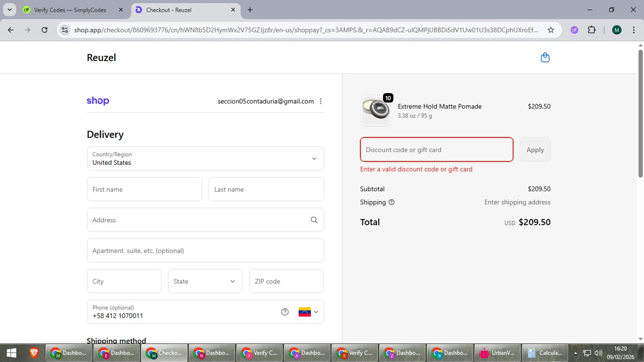Click the shipping info question mark icon

[392, 202]
